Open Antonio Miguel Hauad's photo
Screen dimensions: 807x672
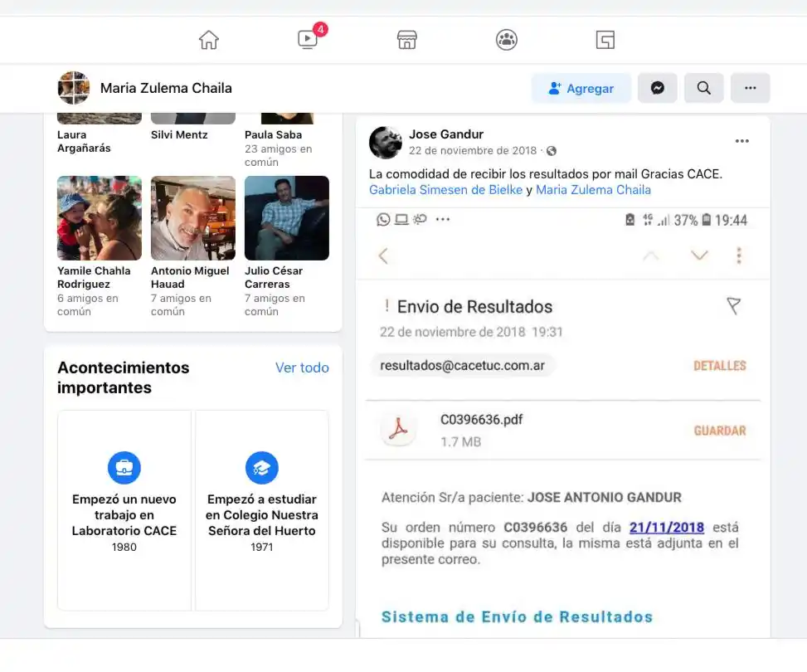point(192,217)
